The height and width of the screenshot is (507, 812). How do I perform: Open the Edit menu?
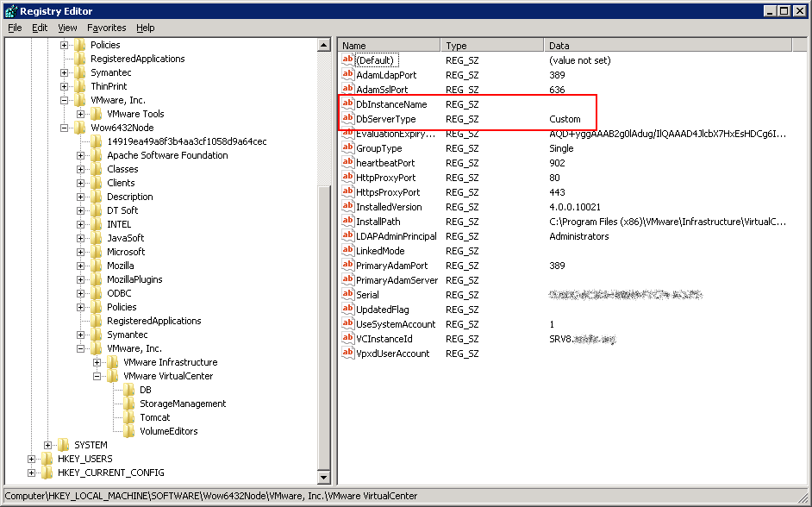(x=40, y=28)
